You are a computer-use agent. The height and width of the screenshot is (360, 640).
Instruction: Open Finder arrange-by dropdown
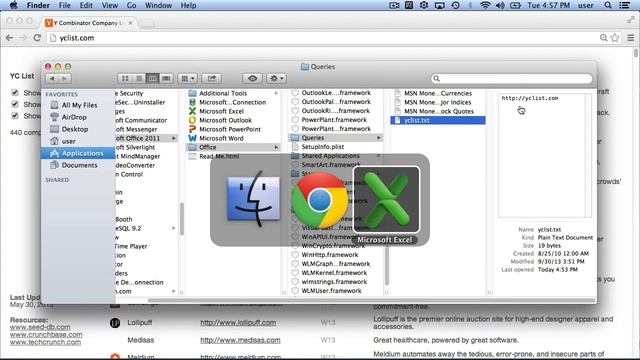pos(187,78)
